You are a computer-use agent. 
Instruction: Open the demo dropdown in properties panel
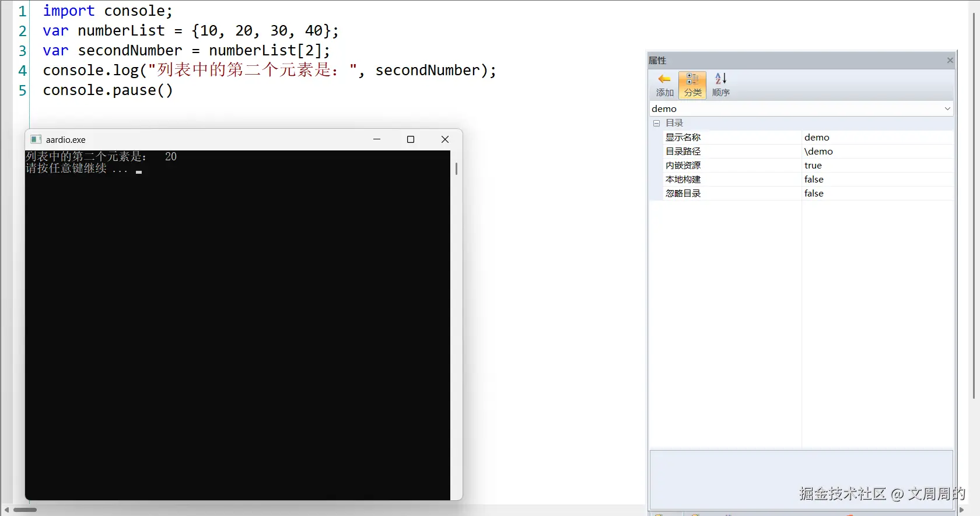point(947,108)
